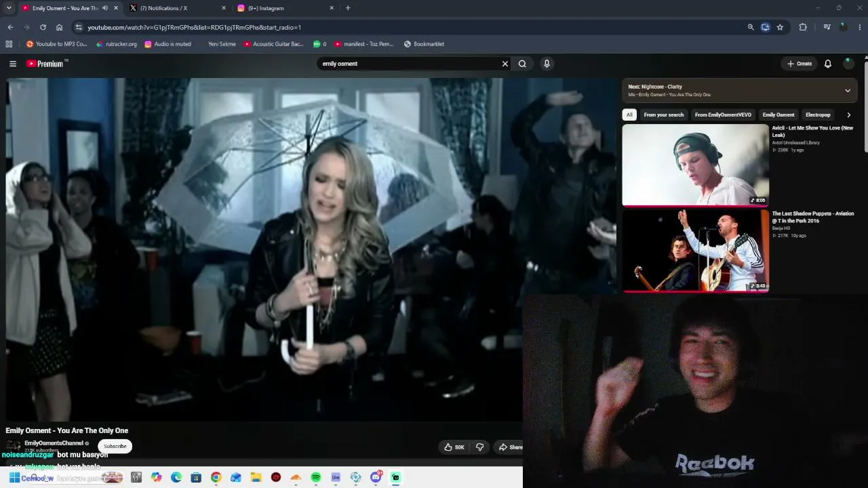Viewport: 868px width, 488px height.
Task: Start voice search with the microphone
Action: tap(547, 64)
